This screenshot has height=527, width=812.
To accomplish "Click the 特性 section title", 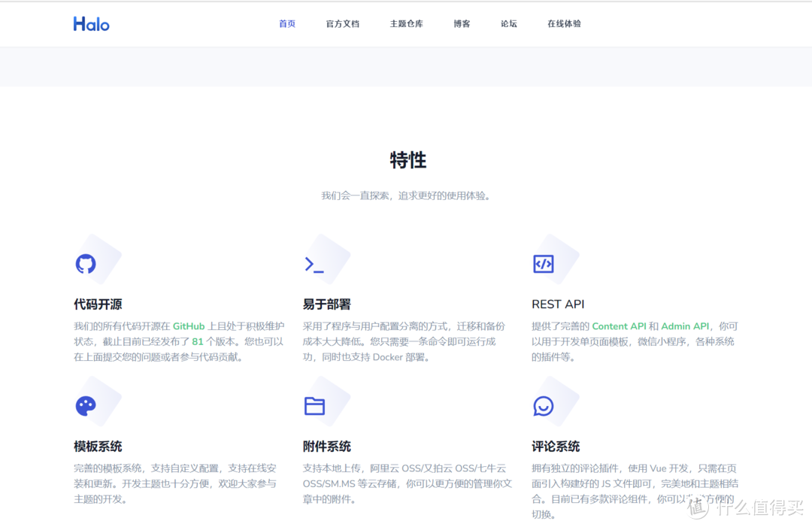I will coord(408,160).
